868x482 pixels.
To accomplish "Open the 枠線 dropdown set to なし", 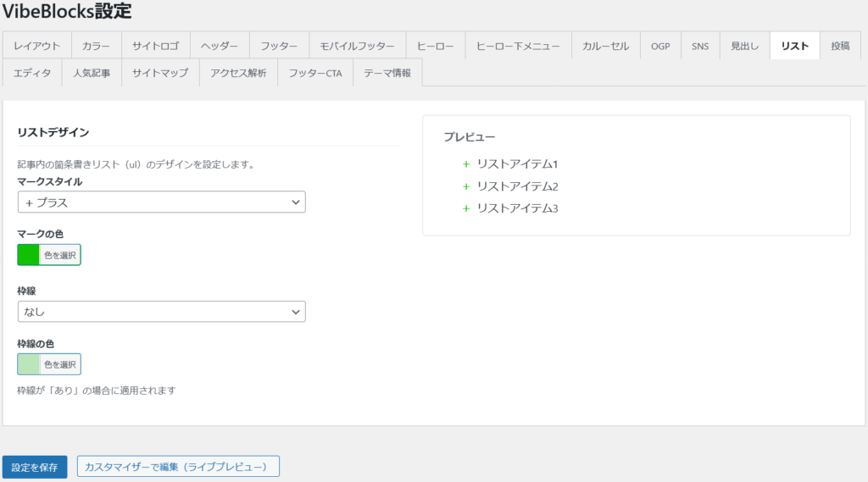I will 161,312.
